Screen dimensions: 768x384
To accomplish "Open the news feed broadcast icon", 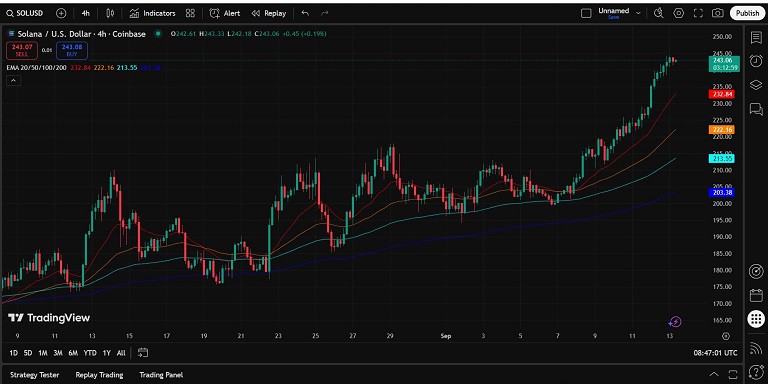I will (x=756, y=348).
